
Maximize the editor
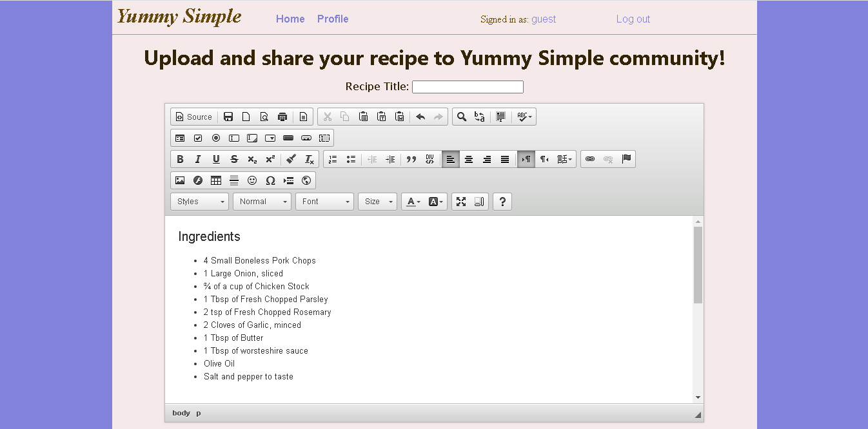point(461,202)
